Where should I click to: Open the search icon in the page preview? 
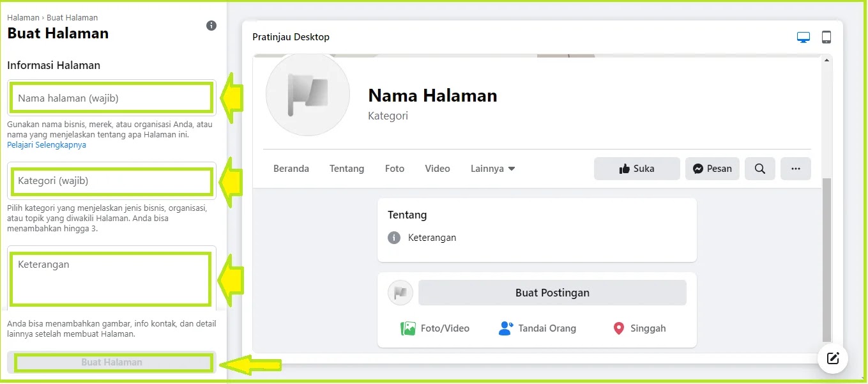pos(759,168)
